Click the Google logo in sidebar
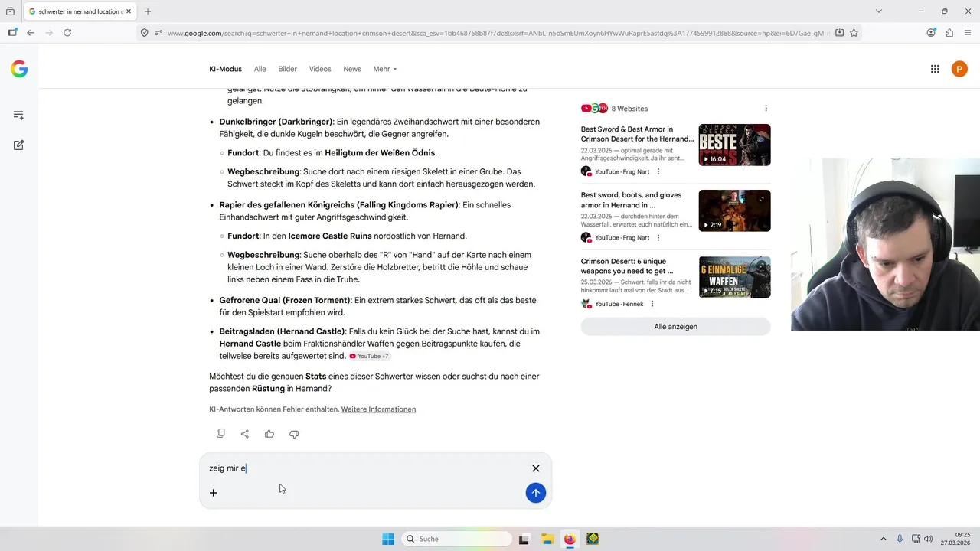This screenshot has height=551, width=980. click(x=19, y=70)
